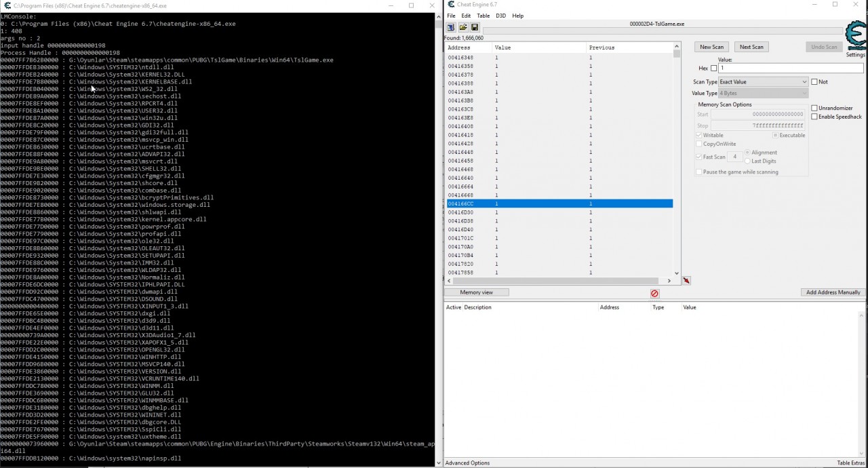This screenshot has height=468, width=868.
Task: Select address 0041701C row
Action: click(559, 238)
